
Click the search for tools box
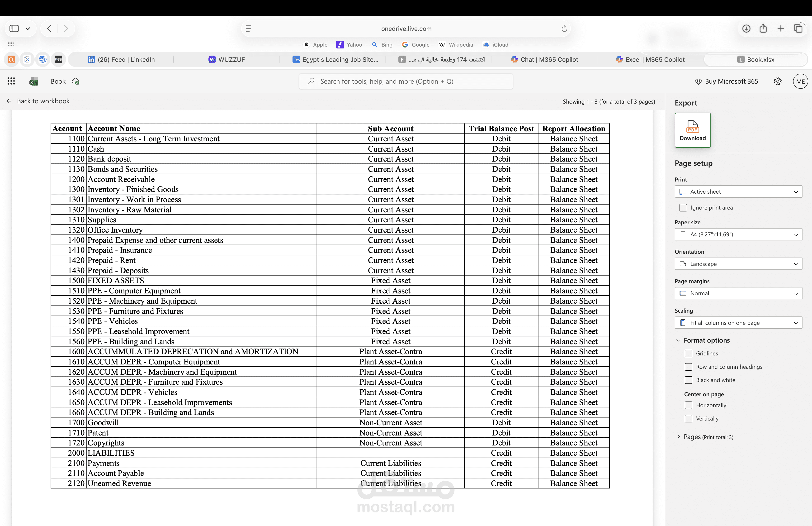coord(406,81)
